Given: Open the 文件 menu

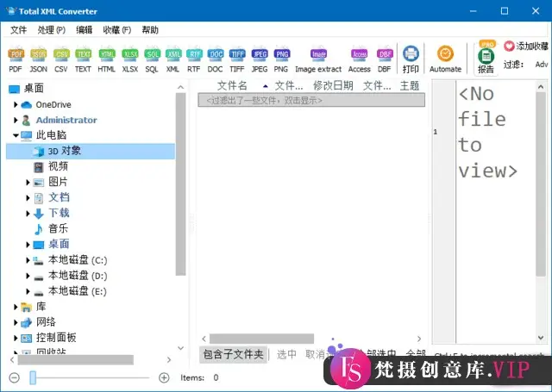Looking at the screenshot, I should [18, 30].
